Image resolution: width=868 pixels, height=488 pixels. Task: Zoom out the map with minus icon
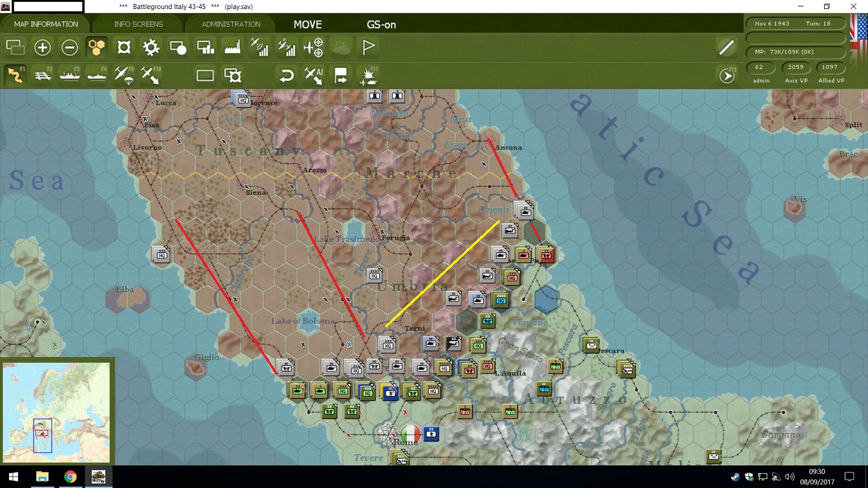tap(70, 47)
